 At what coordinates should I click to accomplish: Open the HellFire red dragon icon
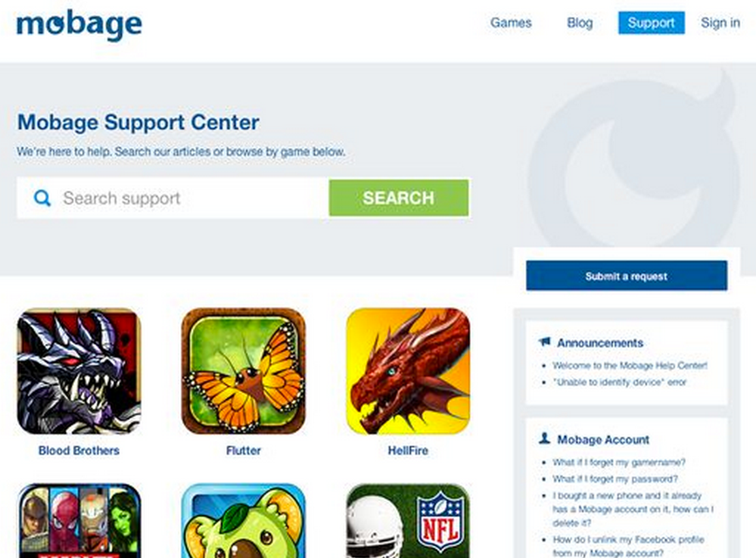pyautogui.click(x=408, y=371)
